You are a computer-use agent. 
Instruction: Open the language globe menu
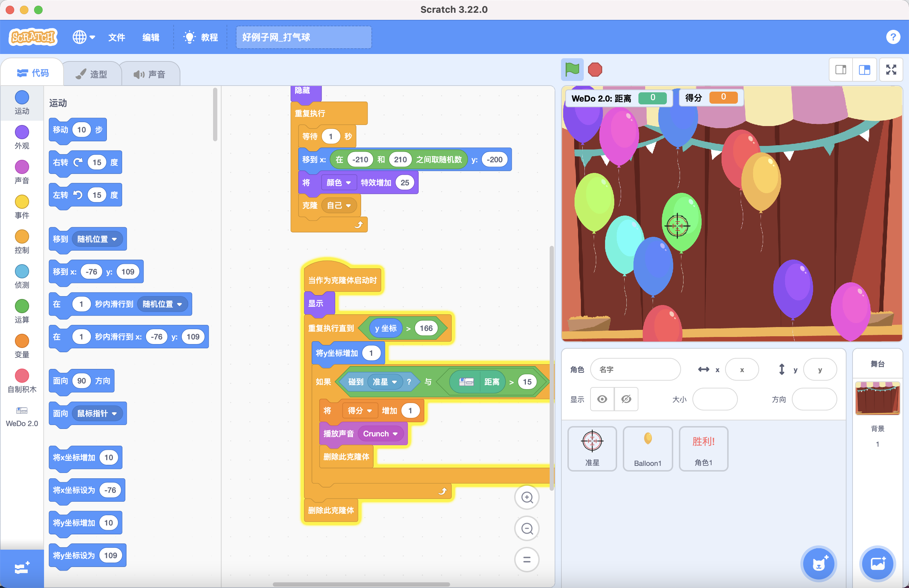(x=83, y=37)
